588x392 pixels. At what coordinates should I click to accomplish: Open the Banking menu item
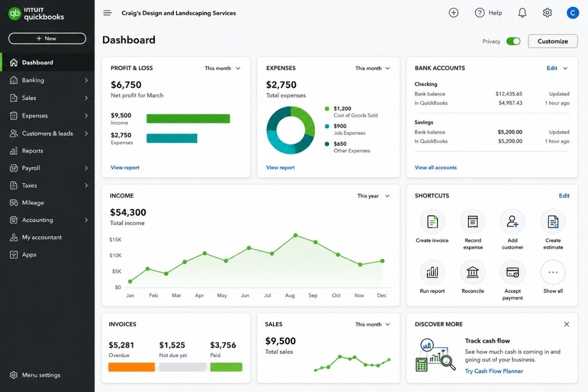[47, 80]
